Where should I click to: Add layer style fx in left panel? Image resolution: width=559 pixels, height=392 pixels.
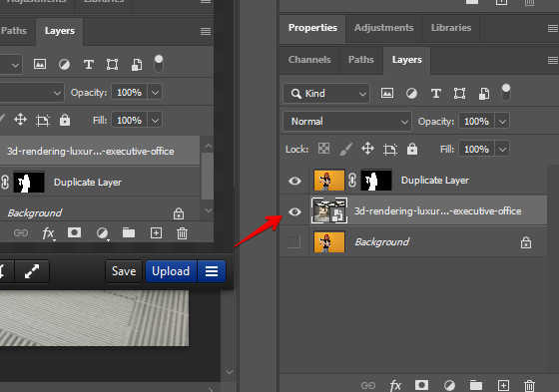[48, 233]
